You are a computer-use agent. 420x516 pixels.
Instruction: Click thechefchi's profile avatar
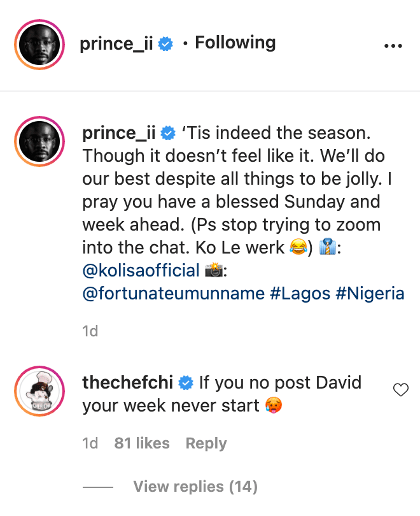(x=39, y=391)
